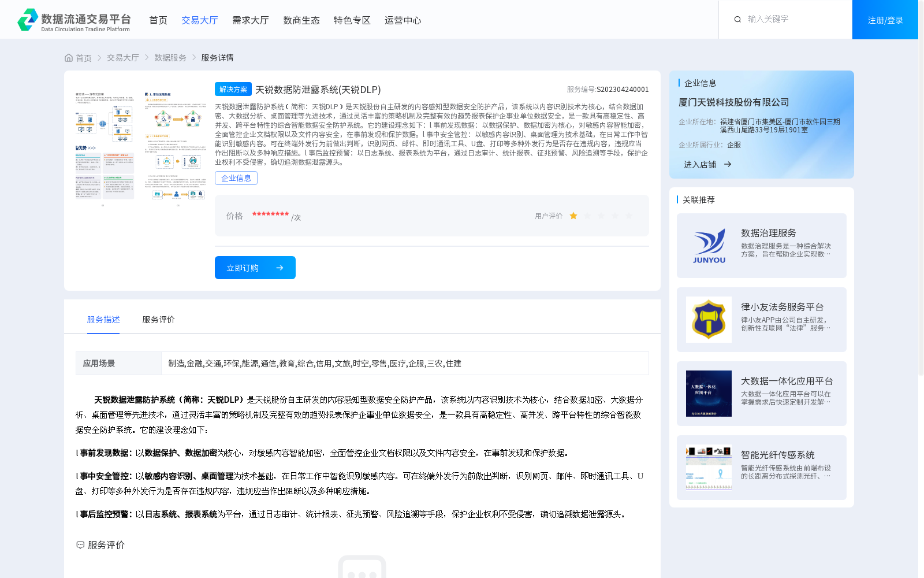
Task: Click the platform logo icon
Action: [x=28, y=20]
